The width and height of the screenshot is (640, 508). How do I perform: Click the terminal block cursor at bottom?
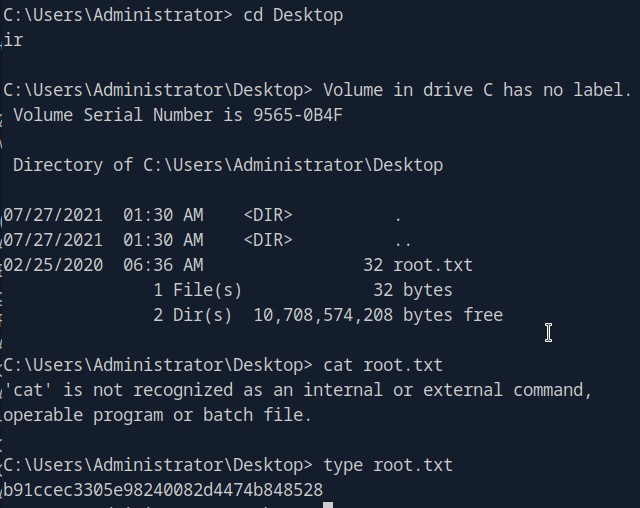[x=328, y=504]
